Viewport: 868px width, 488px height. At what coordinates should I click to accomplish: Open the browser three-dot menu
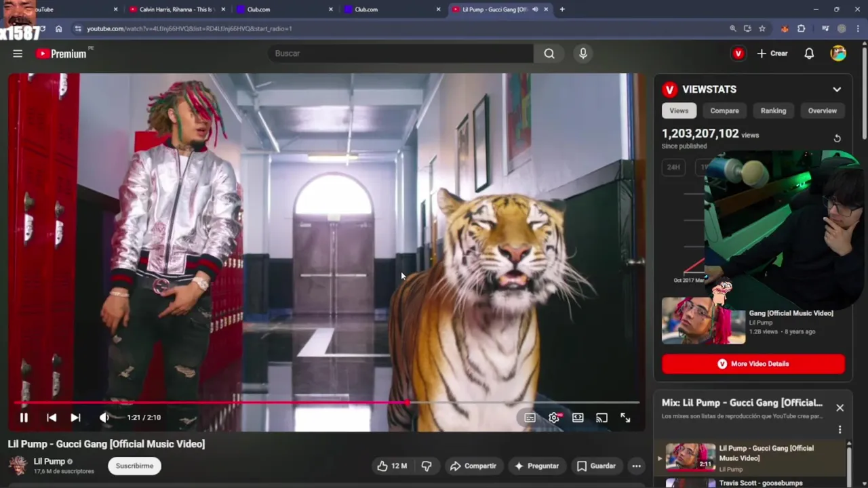coord(857,28)
